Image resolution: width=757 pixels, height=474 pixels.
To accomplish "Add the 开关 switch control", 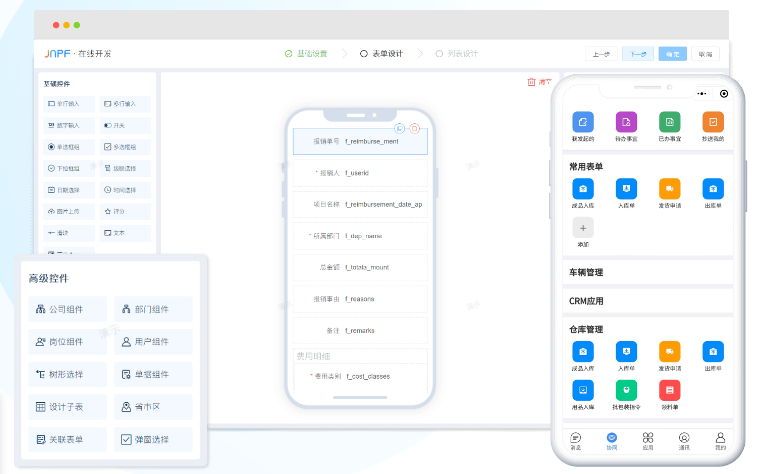I will point(126,125).
